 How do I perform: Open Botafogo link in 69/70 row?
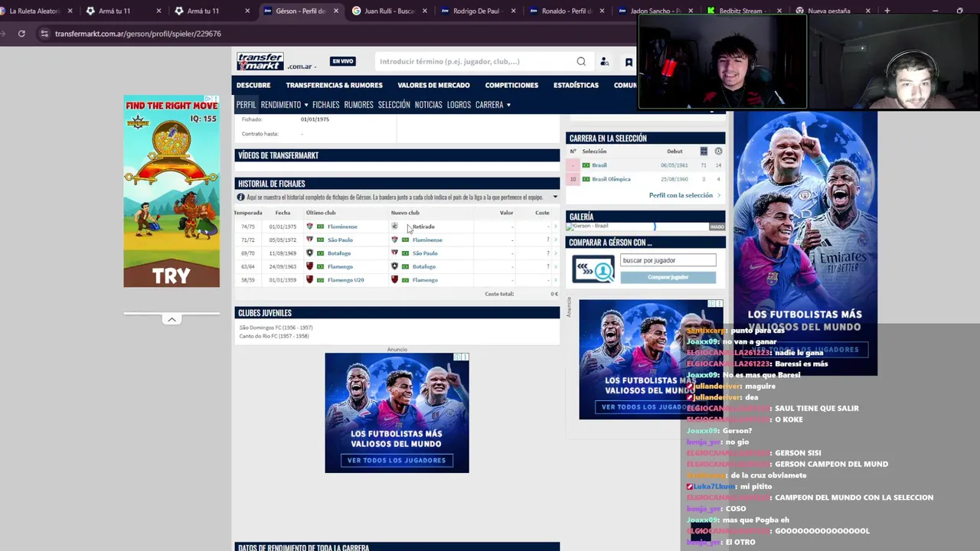(339, 253)
